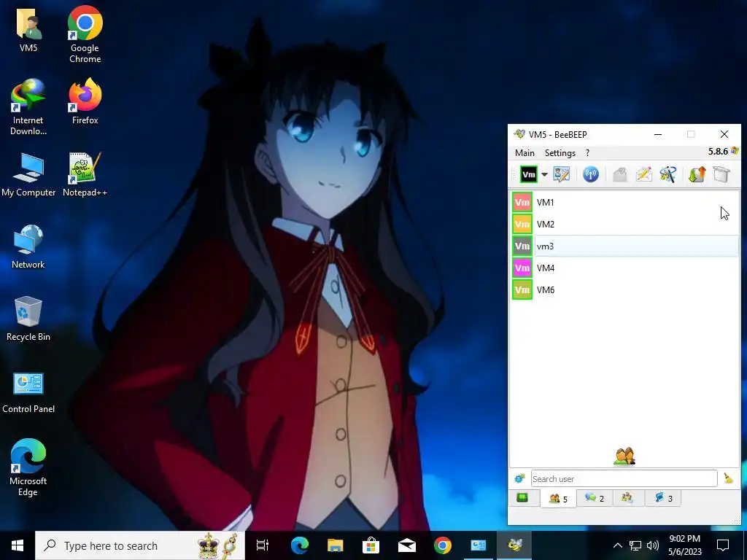Click the gray open box icon in toolbar
This screenshot has height=560, width=747.
(721, 174)
